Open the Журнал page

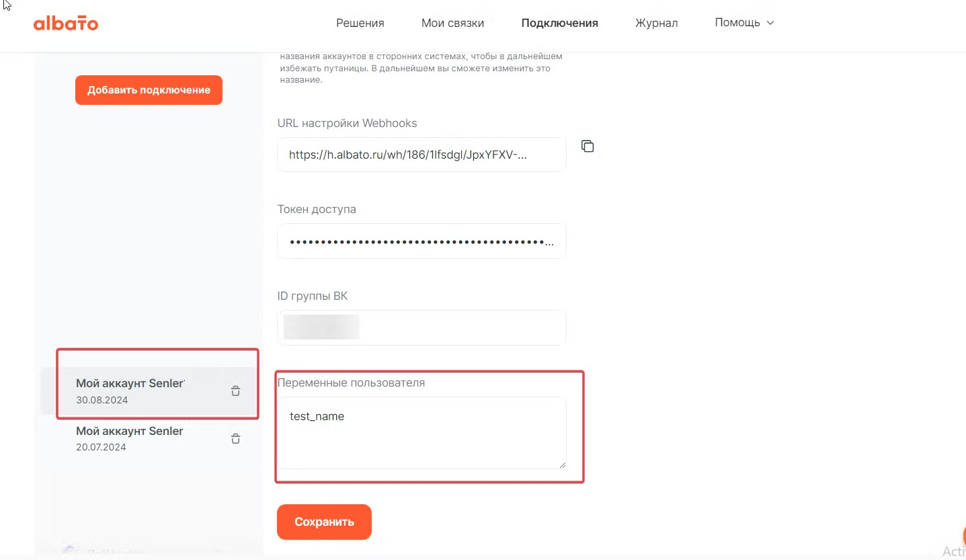pyautogui.click(x=656, y=23)
